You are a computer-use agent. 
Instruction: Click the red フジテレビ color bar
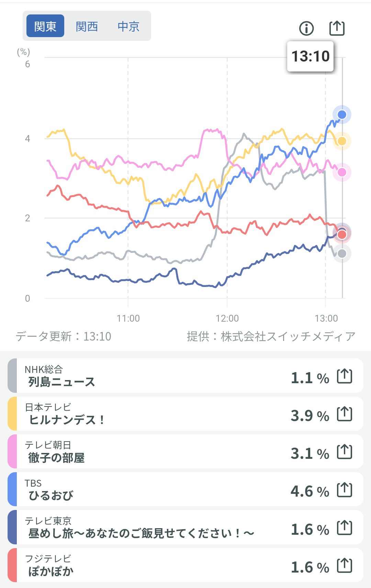coord(12,566)
